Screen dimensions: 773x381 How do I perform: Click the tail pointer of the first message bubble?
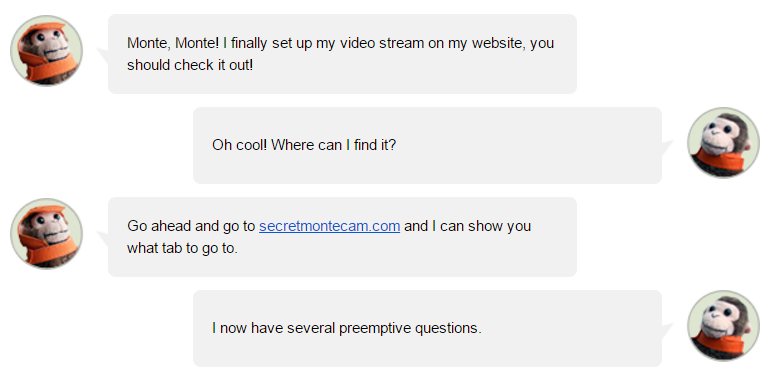tap(103, 55)
